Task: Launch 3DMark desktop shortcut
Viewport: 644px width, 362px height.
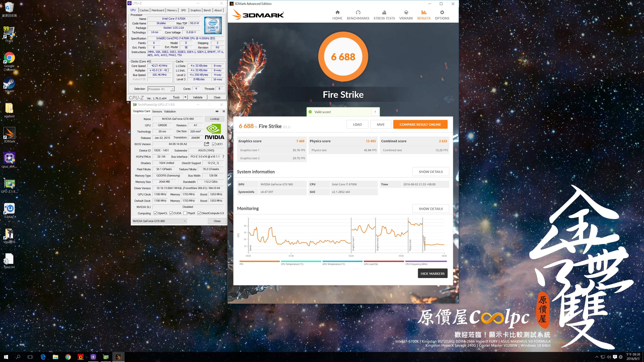Action: [9, 135]
